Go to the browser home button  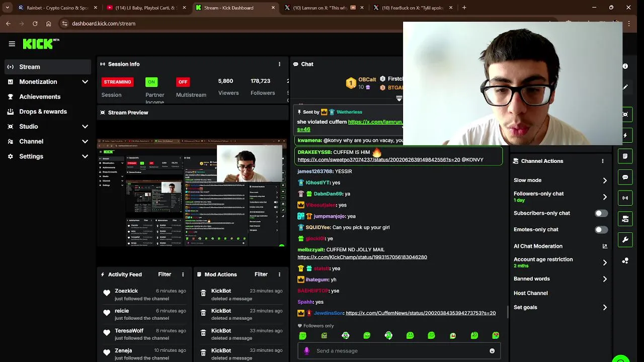click(x=48, y=24)
